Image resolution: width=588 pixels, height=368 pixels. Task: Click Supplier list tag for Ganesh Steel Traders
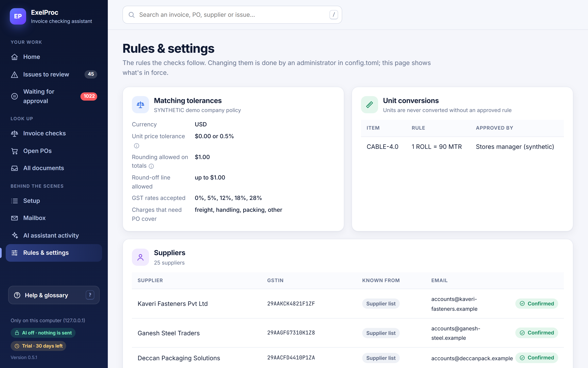(381, 333)
